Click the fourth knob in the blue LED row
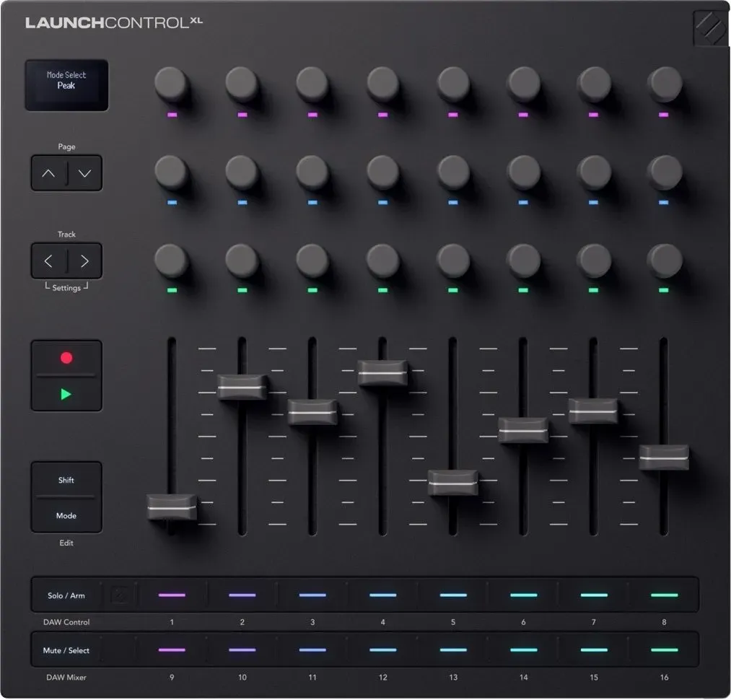 coord(382,172)
